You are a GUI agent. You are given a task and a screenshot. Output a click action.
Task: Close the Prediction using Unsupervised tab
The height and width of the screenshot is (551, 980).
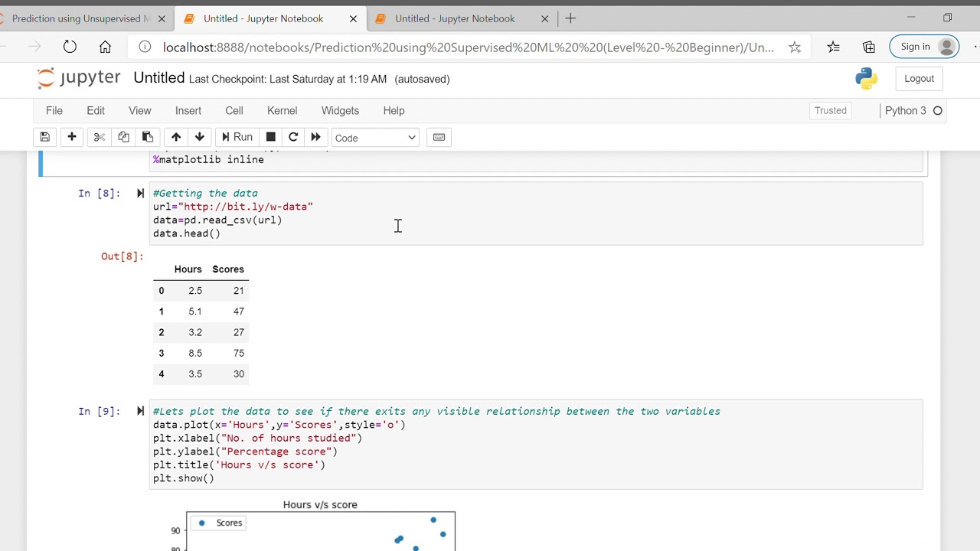pos(162,18)
